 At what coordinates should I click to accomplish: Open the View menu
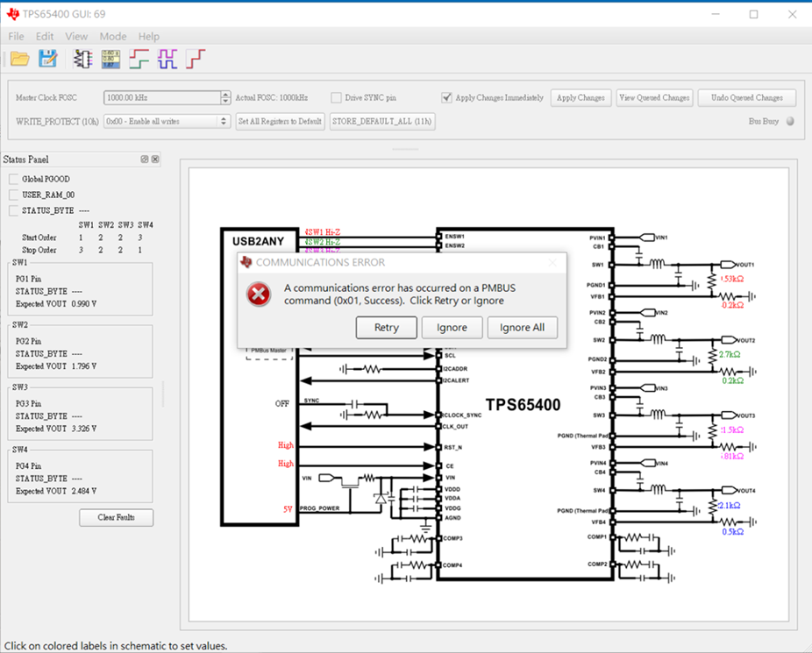pyautogui.click(x=76, y=36)
